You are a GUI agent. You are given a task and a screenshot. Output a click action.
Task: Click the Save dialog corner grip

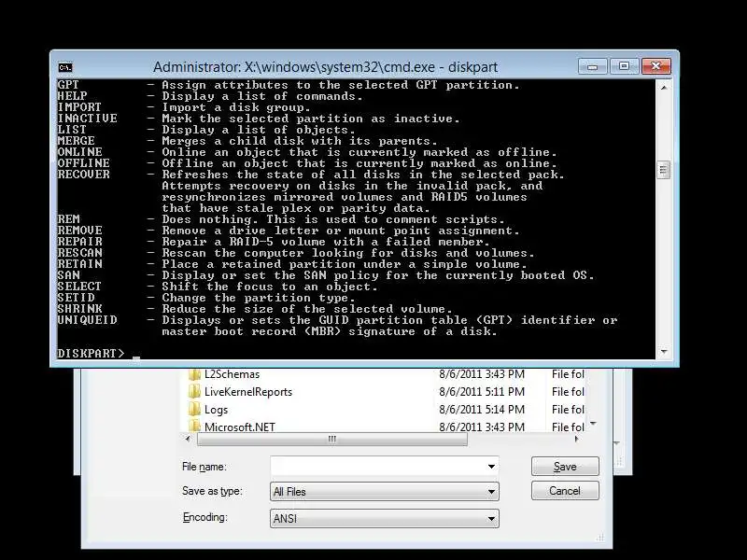click(600, 538)
